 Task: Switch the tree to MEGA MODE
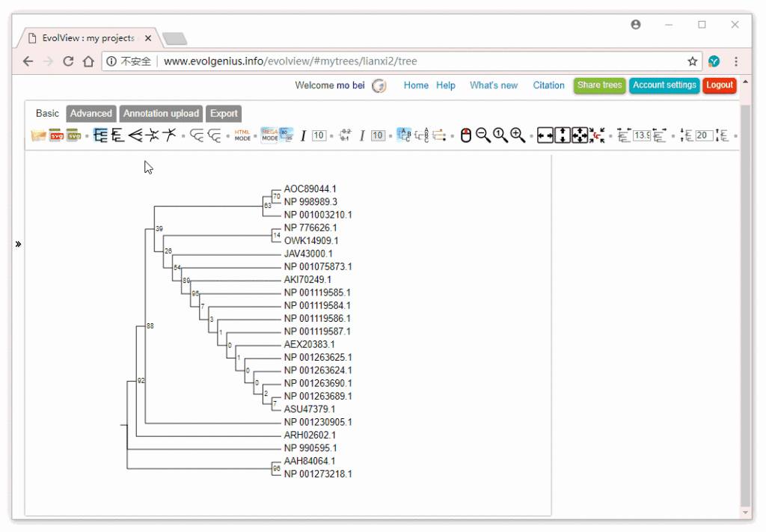tap(269, 135)
